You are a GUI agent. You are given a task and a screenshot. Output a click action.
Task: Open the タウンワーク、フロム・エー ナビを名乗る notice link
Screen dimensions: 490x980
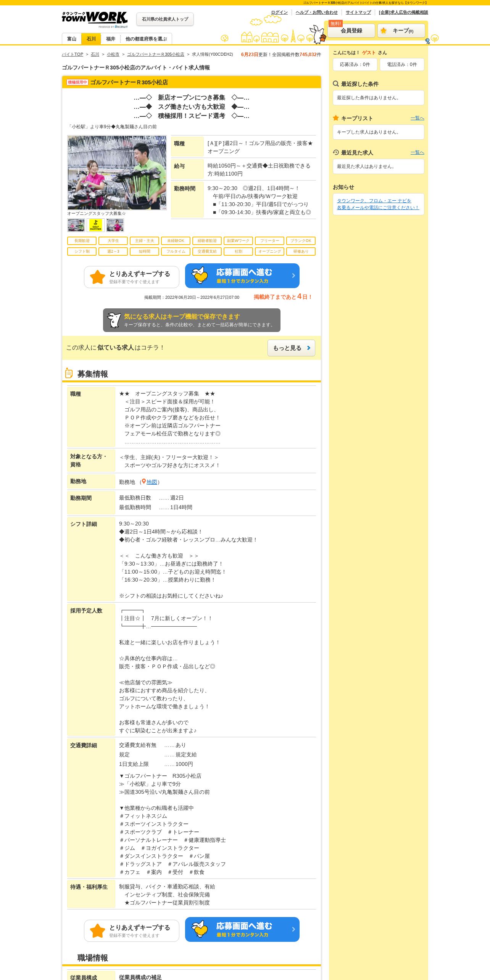(378, 204)
